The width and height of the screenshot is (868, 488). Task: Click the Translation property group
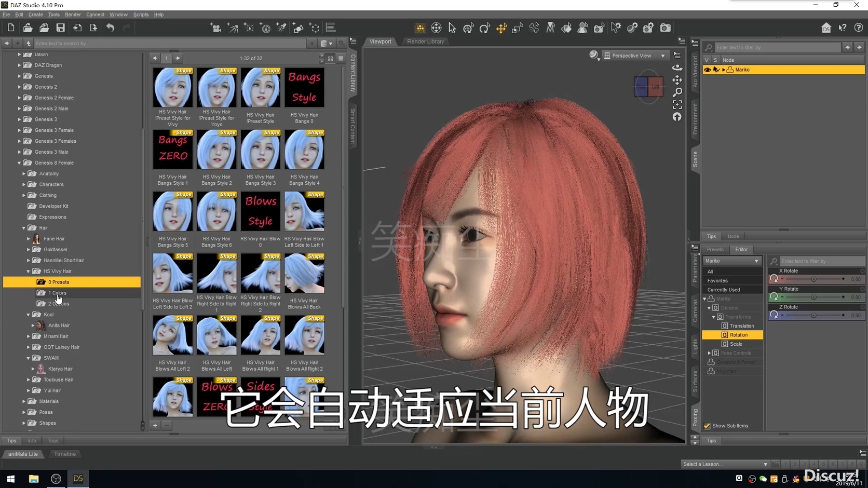(x=741, y=326)
